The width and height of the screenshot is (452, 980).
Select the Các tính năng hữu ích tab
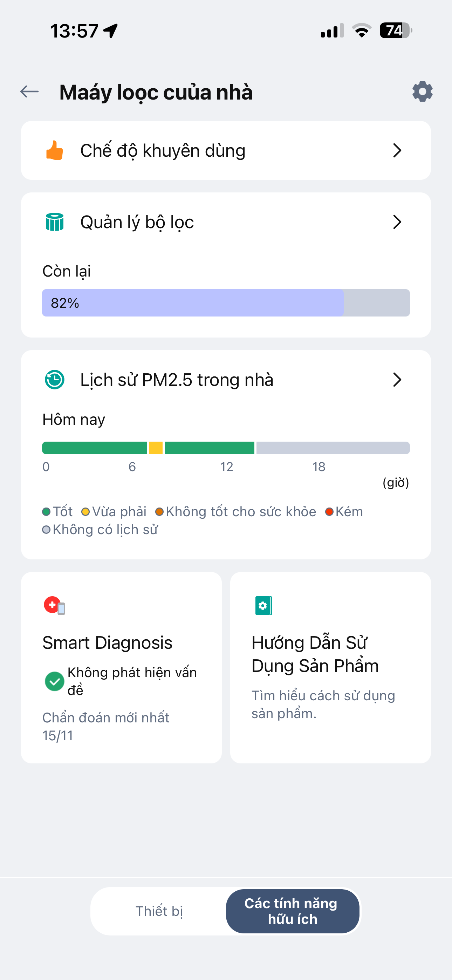coord(292,911)
